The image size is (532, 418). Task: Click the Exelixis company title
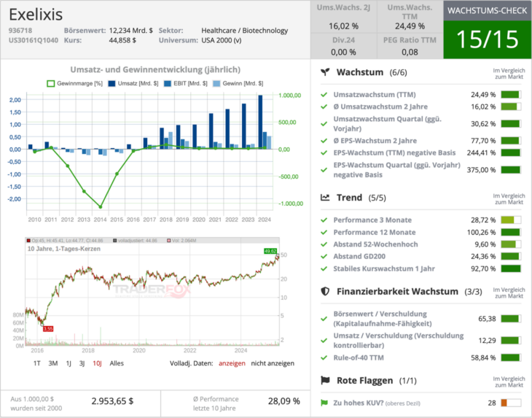(x=36, y=15)
